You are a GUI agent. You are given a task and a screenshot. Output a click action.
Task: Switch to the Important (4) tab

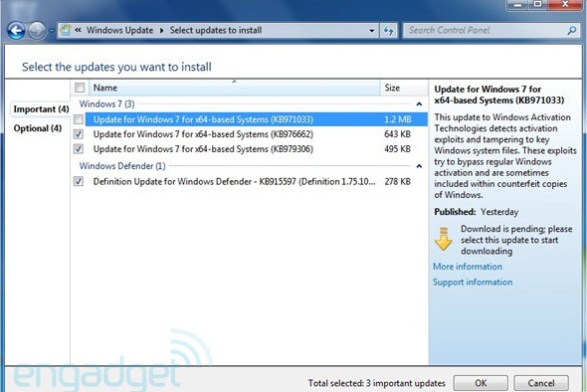[x=41, y=109]
